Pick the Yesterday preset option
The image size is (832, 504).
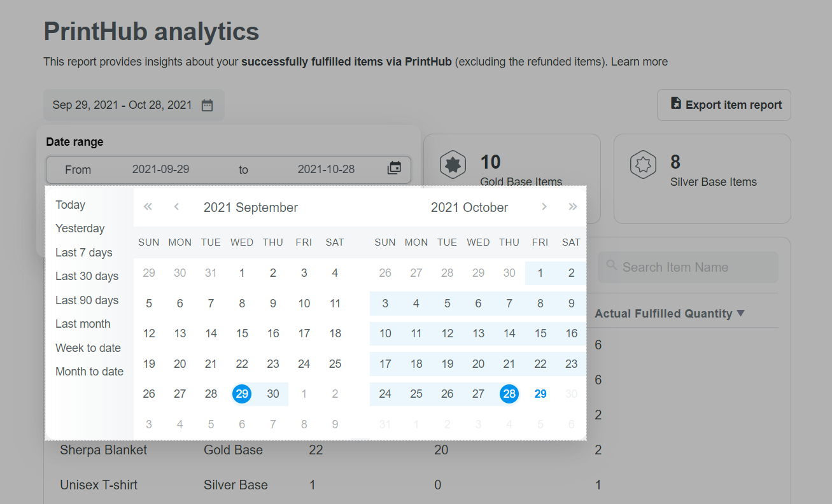tap(80, 228)
